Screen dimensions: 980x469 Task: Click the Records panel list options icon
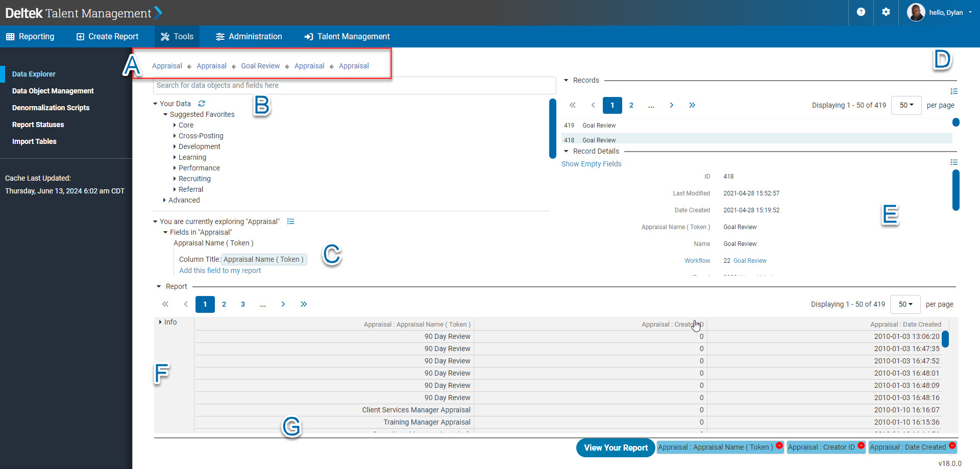(x=954, y=91)
